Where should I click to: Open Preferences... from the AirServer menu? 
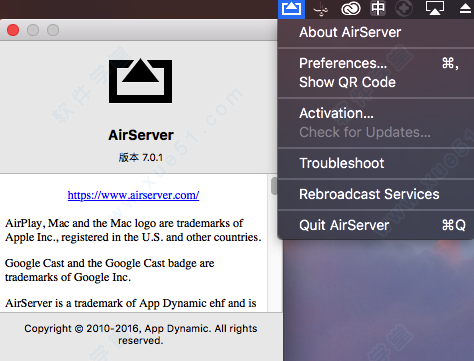pyautogui.click(x=376, y=63)
